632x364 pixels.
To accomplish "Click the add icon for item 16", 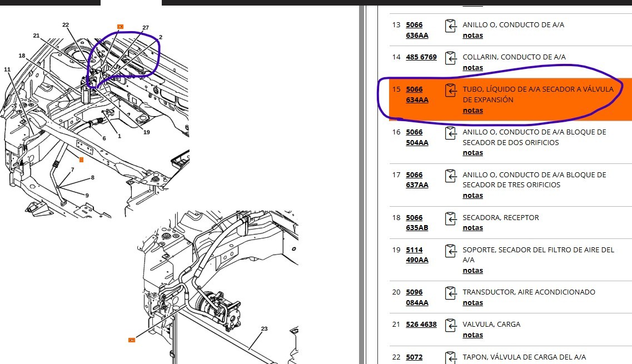I will click(451, 133).
